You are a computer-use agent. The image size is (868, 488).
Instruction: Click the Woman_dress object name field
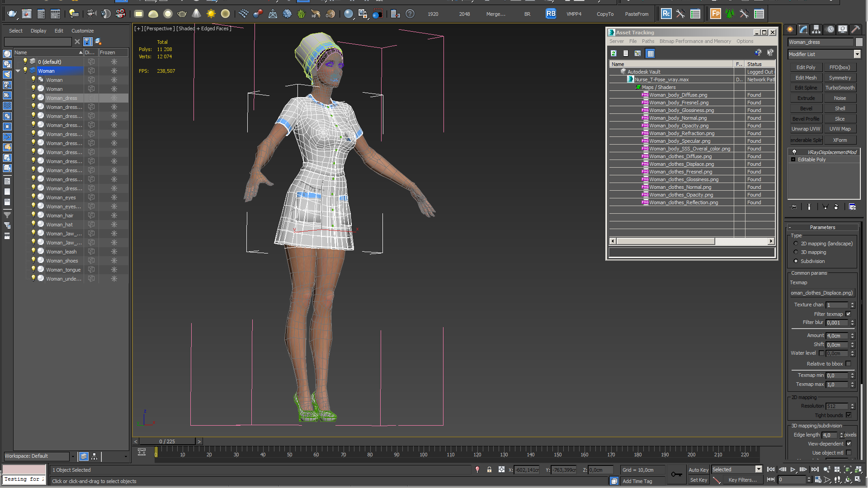821,42
